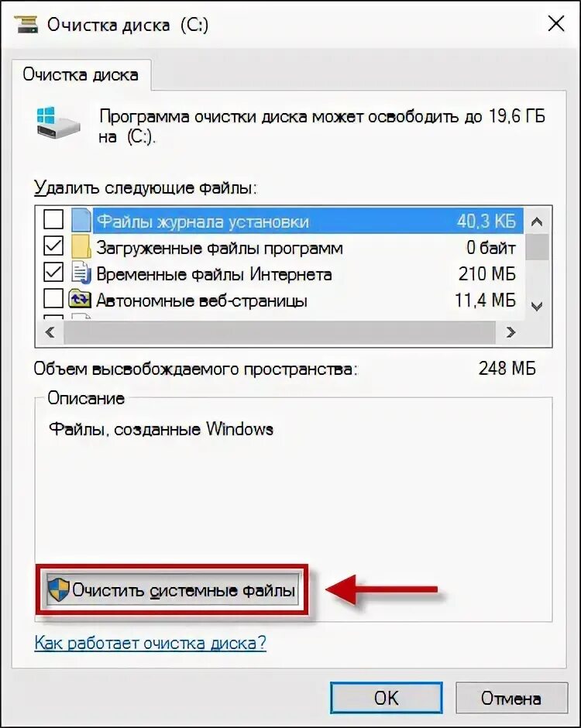Click the drive C: Windows disk icon

click(x=58, y=122)
